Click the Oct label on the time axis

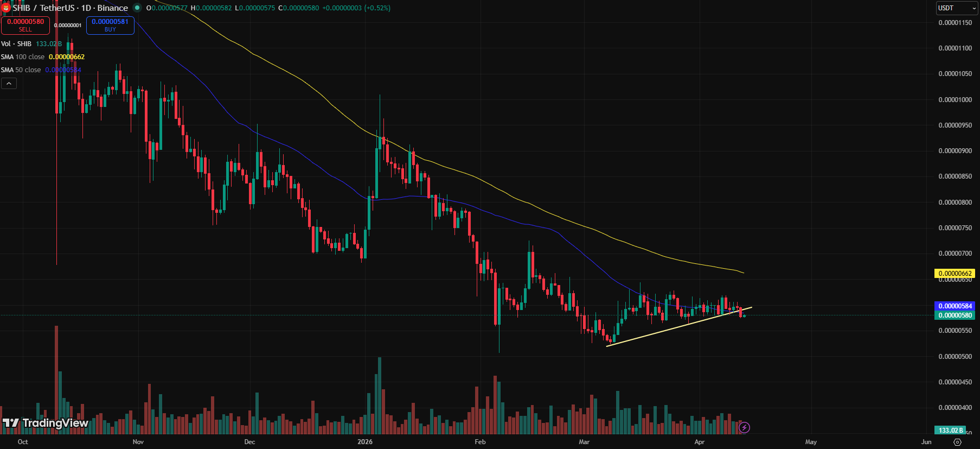[x=23, y=442]
